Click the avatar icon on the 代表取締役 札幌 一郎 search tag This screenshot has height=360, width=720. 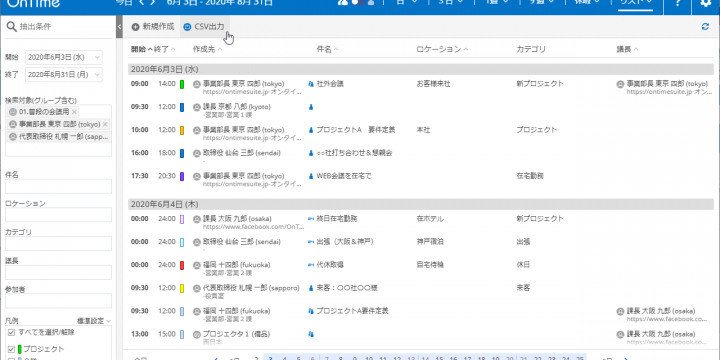point(13,136)
